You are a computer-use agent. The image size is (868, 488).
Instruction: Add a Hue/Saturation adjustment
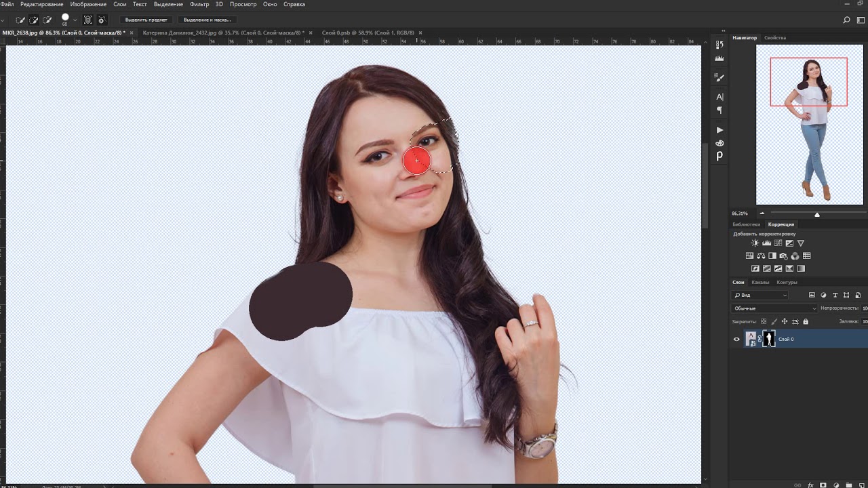pos(749,256)
